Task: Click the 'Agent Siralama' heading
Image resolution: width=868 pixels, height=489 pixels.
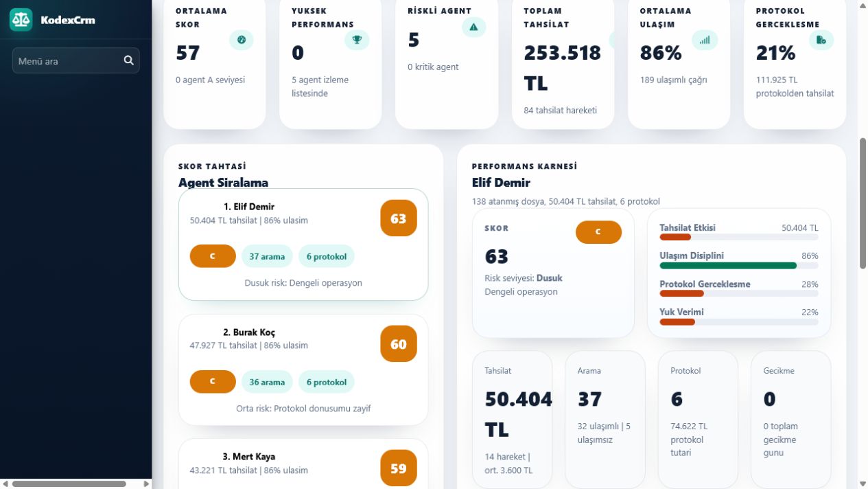Action: 223,183
